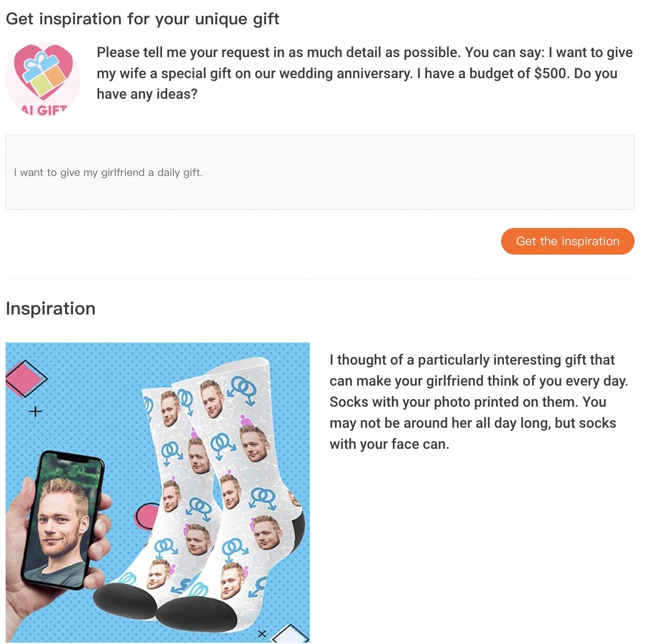The width and height of the screenshot is (650, 644).
Task: Click the socks gift suggestion paragraph
Action: tap(479, 402)
